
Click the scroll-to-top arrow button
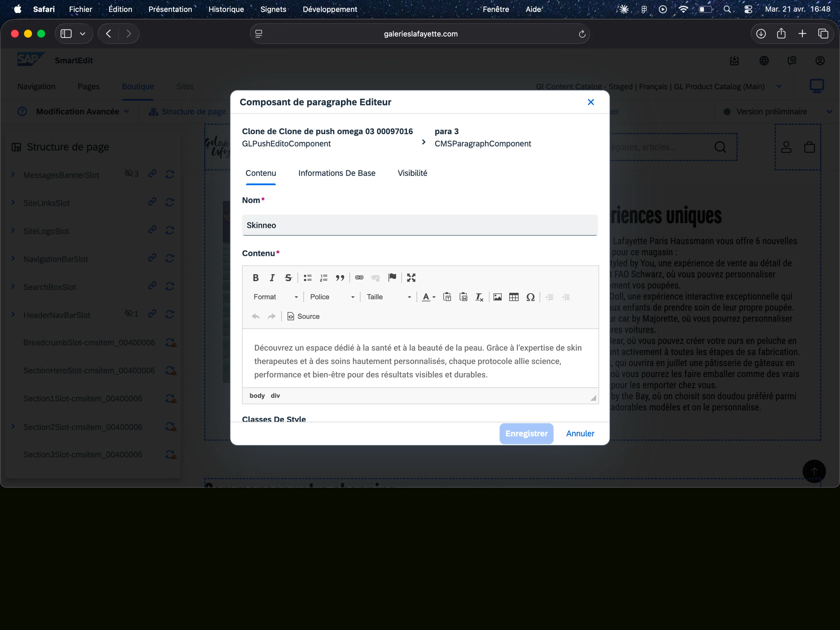[814, 471]
